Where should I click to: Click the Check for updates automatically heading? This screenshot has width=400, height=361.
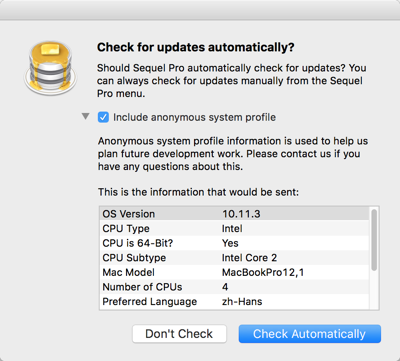[196, 47]
